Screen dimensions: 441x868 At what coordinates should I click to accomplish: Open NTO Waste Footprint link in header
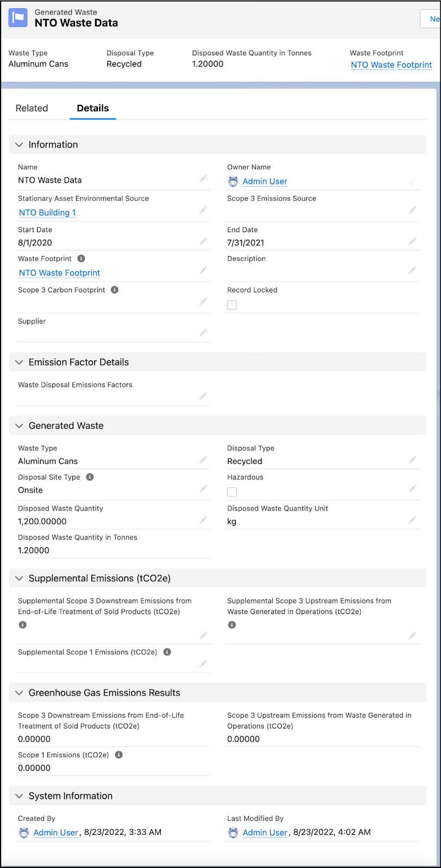pyautogui.click(x=391, y=65)
